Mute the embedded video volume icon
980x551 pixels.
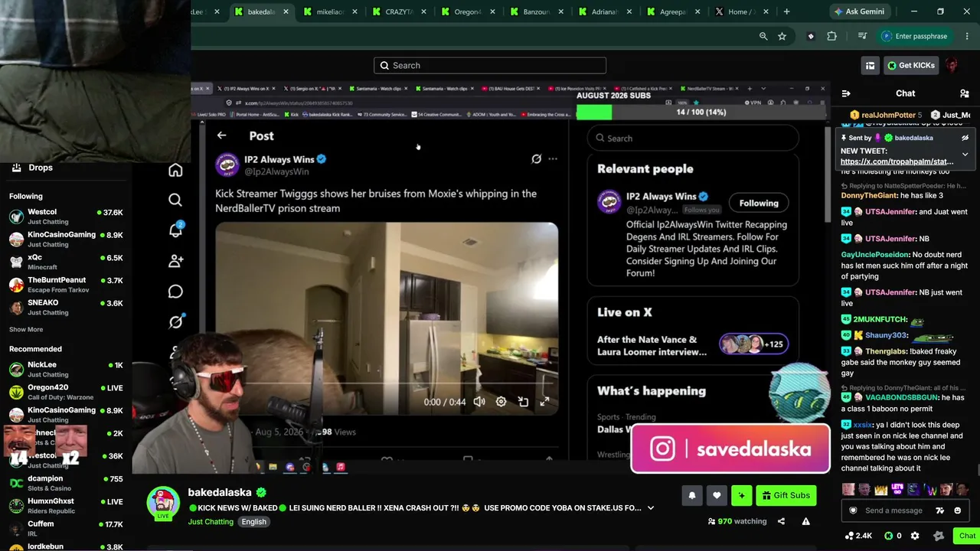point(479,402)
